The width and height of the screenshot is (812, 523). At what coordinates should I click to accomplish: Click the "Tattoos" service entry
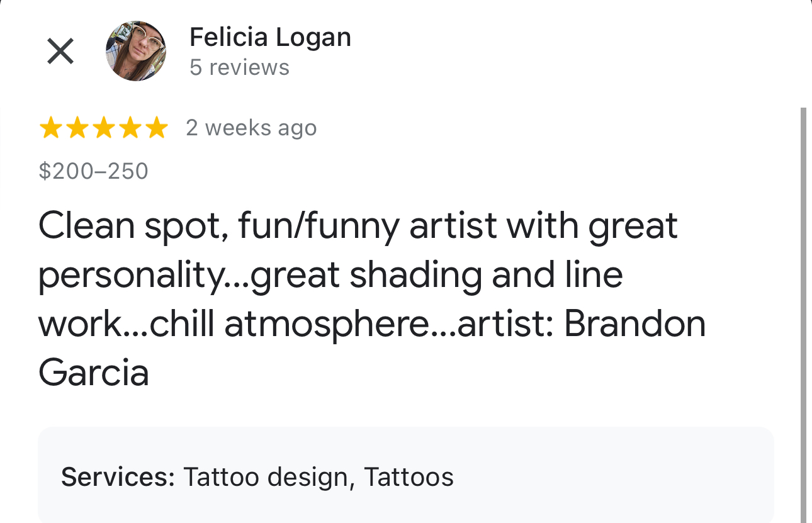[x=409, y=477]
